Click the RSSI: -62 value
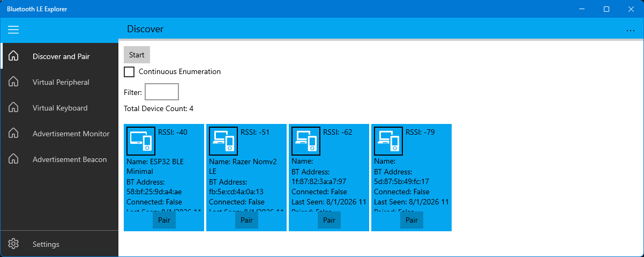644x257 pixels. point(338,132)
